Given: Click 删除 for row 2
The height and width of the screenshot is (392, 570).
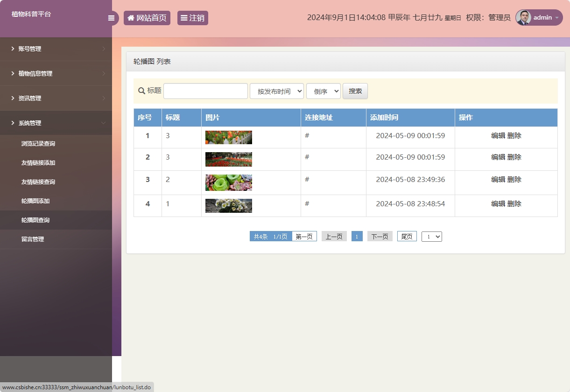Looking at the screenshot, I should (514, 157).
